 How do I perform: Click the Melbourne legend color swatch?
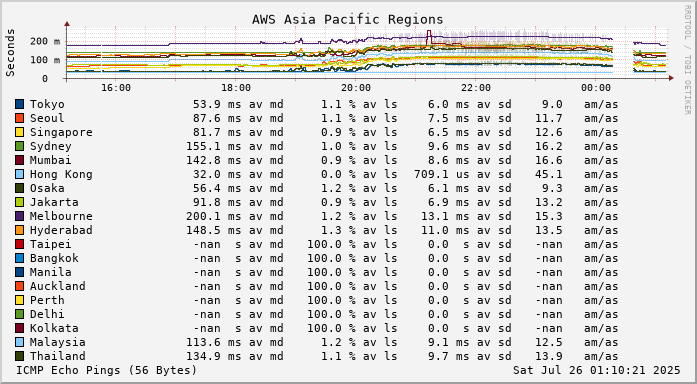(20, 216)
